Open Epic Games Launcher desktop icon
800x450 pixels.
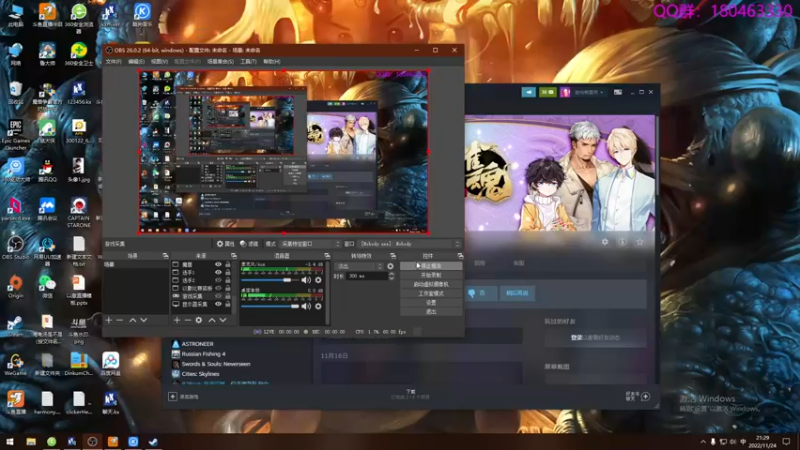15,135
